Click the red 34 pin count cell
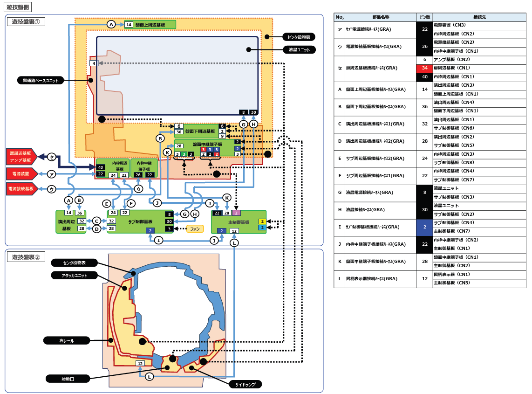 (424, 68)
